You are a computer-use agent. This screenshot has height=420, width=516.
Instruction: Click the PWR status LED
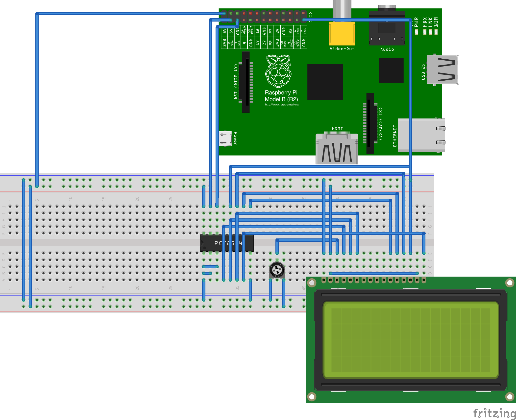pos(417,32)
